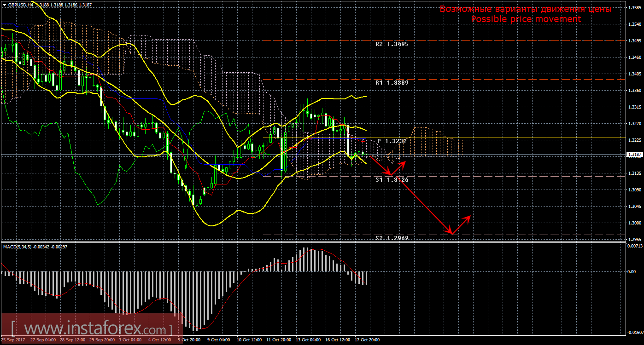644x345 pixels.
Task: Click the 1.3585 price scale value
Action: 634,8
